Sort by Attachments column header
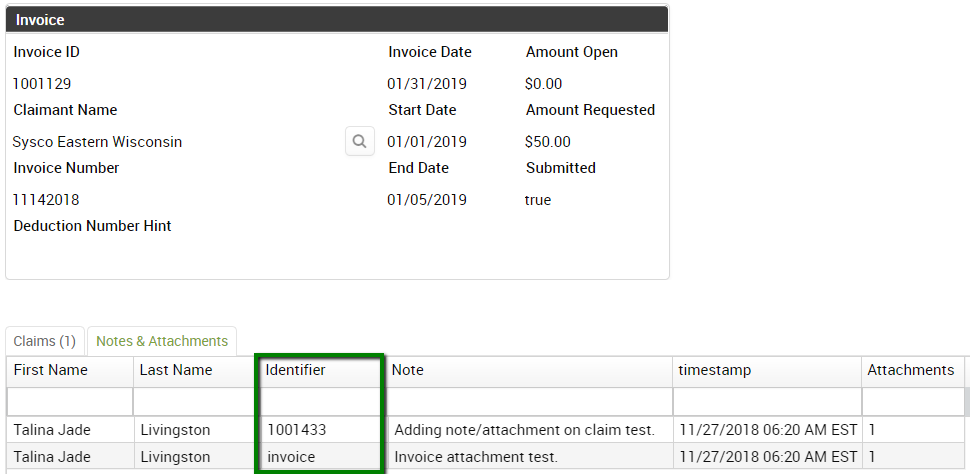This screenshot has height=474, width=970. click(910, 370)
